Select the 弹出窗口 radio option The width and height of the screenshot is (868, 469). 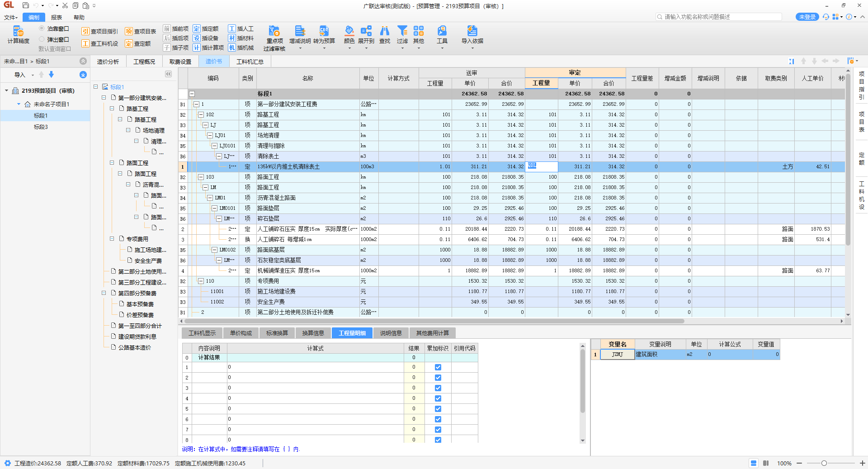click(x=42, y=39)
